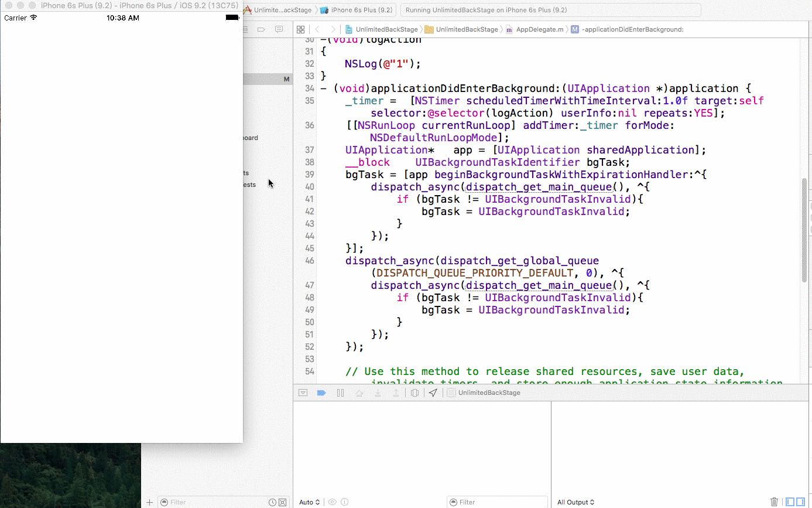
Task: Toggle breakpoints activation in debug bar
Action: pos(321,393)
